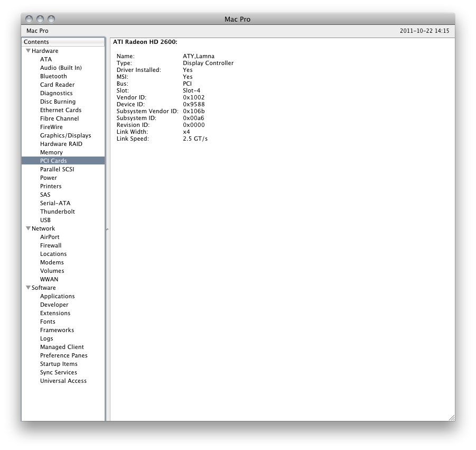Viewport: 476px width, 450px height.
Task: Select SAS in the sidebar
Action: 45,195
